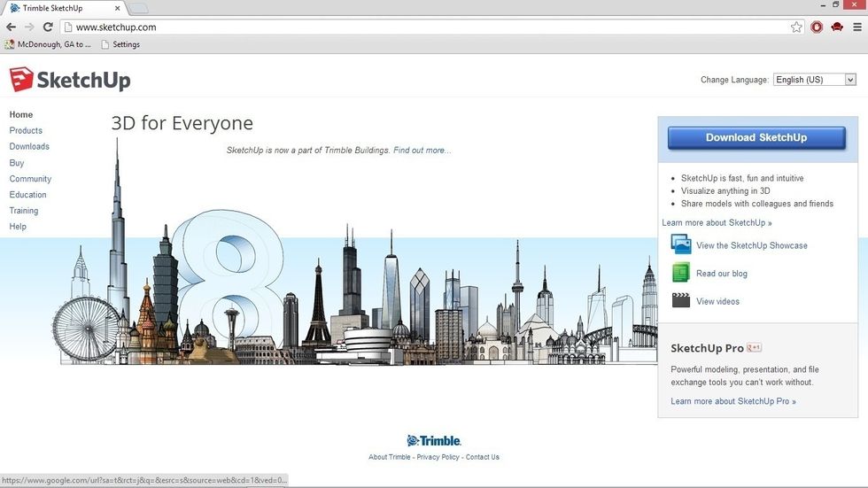Click the green blog icon
Viewport: 868px width, 488px height.
680,273
